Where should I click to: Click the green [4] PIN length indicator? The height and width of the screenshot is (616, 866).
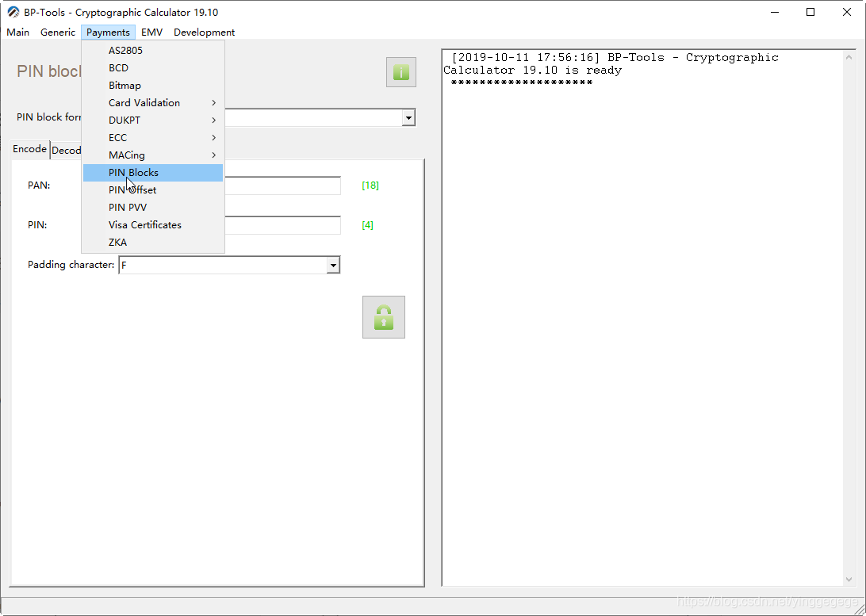pos(367,225)
